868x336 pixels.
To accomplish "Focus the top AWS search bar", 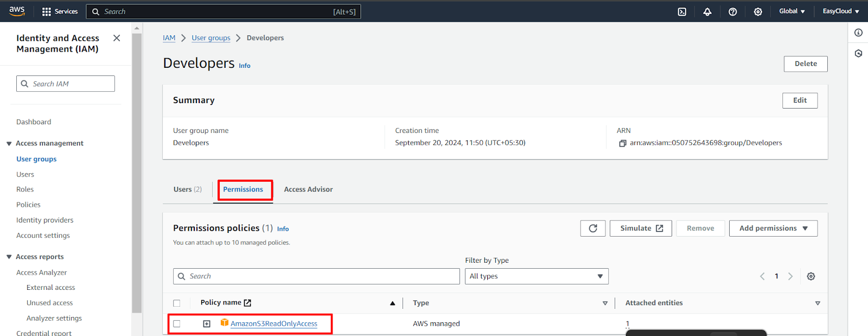I will (224, 11).
